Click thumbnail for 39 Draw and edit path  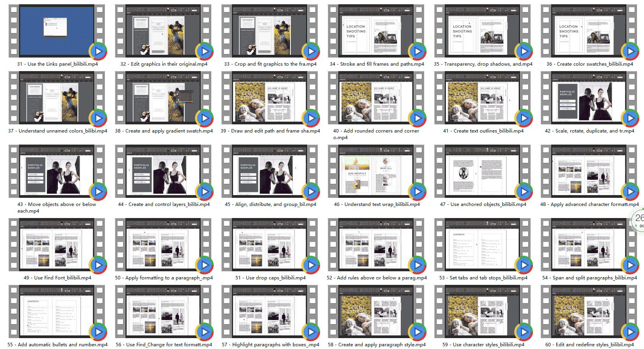270,98
